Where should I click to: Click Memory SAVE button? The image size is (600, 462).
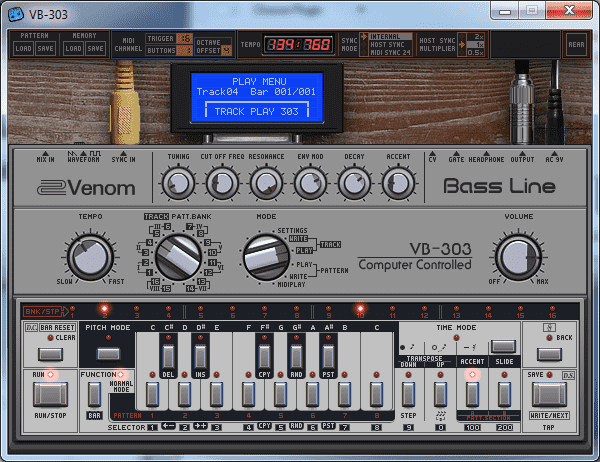coord(95,48)
